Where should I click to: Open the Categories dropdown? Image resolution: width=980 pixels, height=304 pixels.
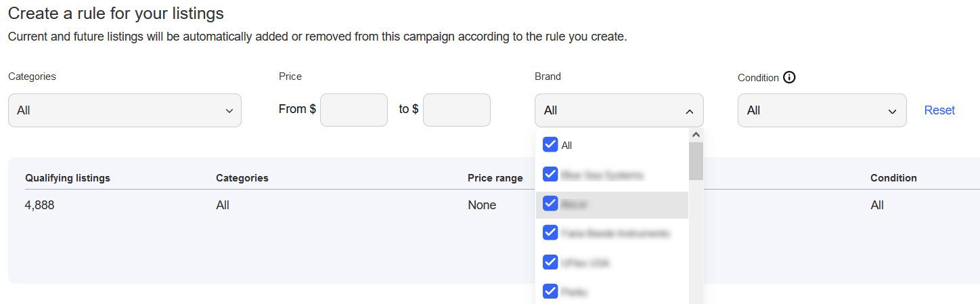[125, 110]
